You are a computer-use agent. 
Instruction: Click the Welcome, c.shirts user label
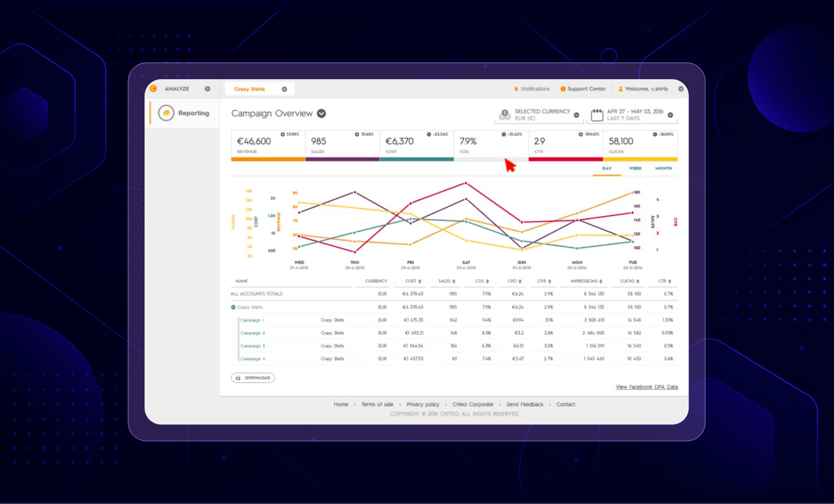[643, 89]
